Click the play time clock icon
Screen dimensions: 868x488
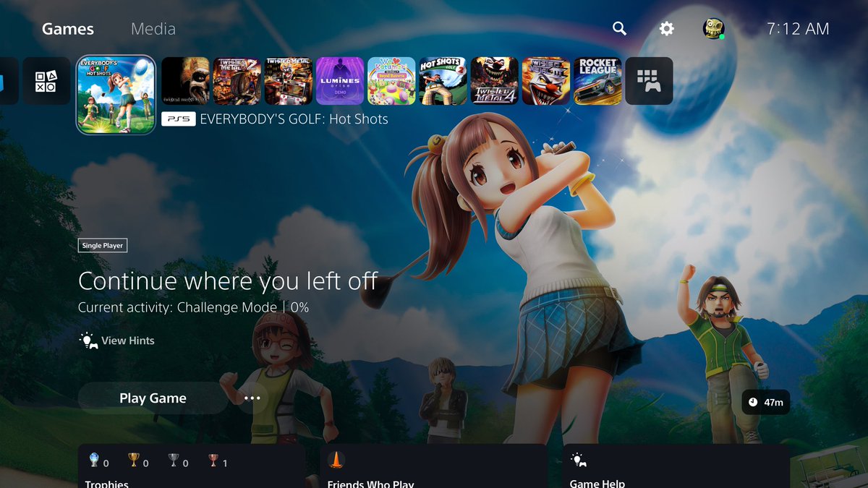tap(753, 402)
